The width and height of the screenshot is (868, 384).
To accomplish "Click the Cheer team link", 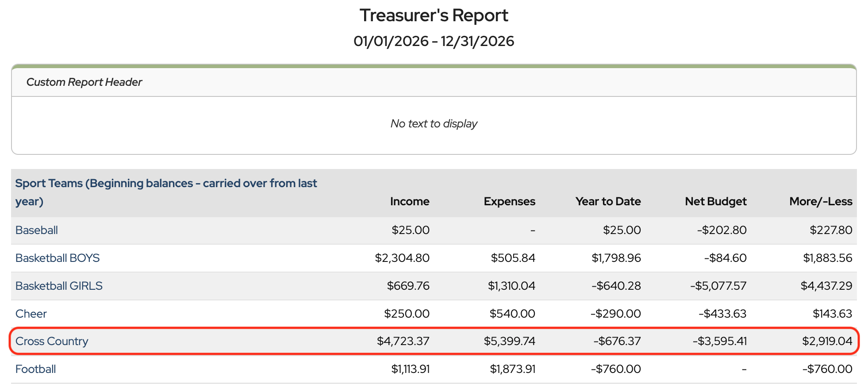I will coord(31,314).
